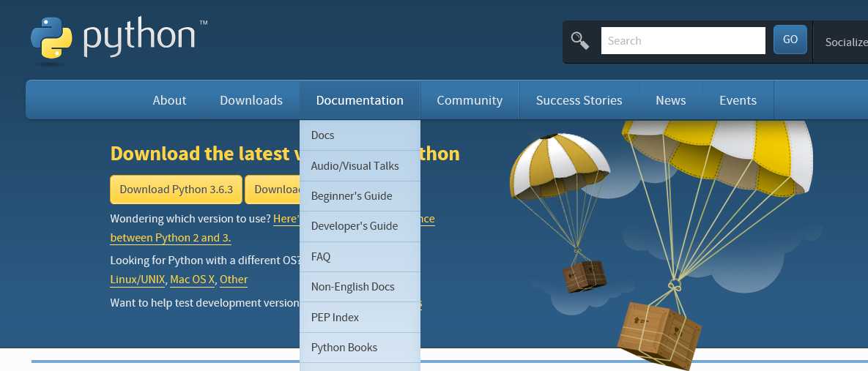Follow the Linux/UNIX download link
This screenshot has height=371, width=868.
click(x=138, y=280)
